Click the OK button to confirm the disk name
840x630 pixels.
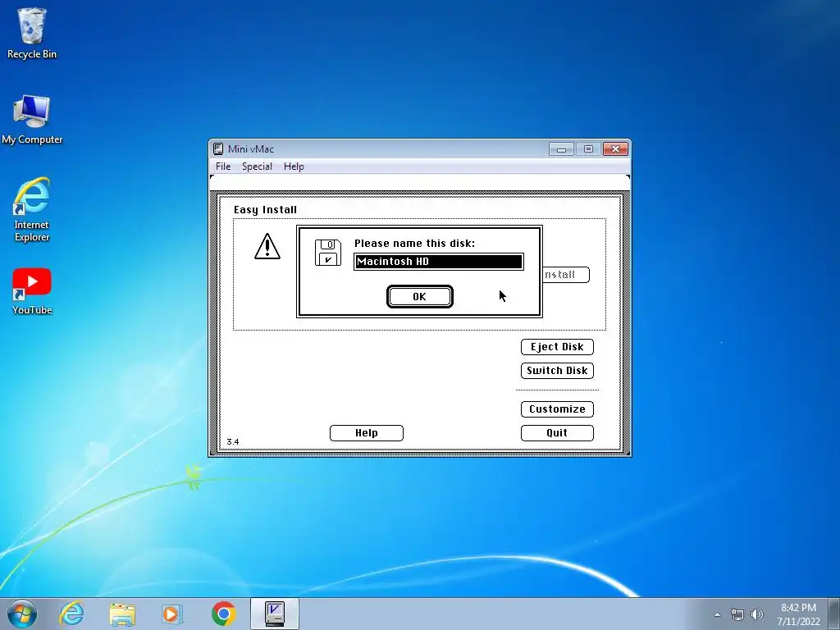pos(419,296)
